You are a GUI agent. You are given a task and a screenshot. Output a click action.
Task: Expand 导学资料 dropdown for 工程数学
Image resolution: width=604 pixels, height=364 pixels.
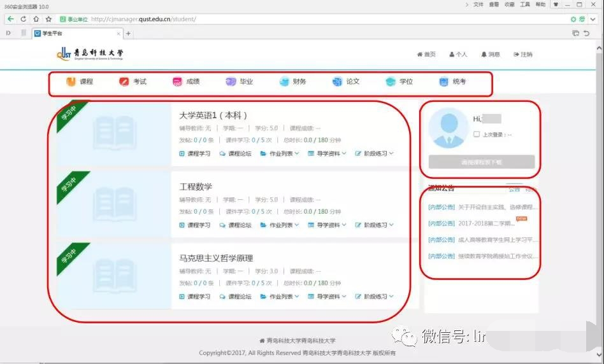coord(327,225)
